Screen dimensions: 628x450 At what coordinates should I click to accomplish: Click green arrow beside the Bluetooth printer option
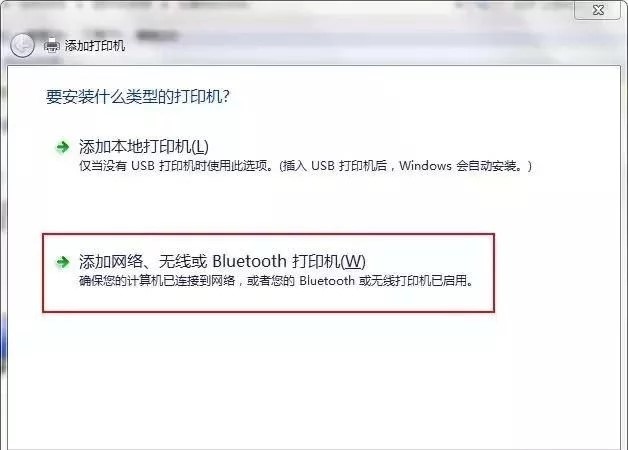[62, 262]
